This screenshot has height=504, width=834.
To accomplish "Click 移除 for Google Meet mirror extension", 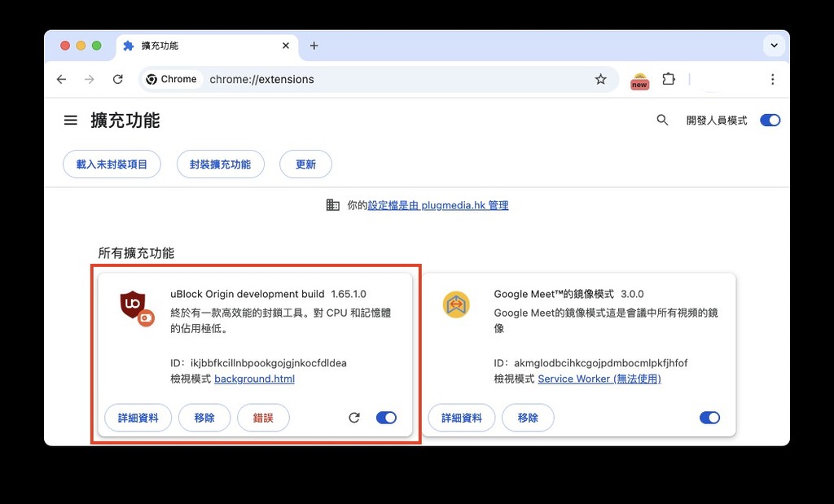I will (528, 418).
